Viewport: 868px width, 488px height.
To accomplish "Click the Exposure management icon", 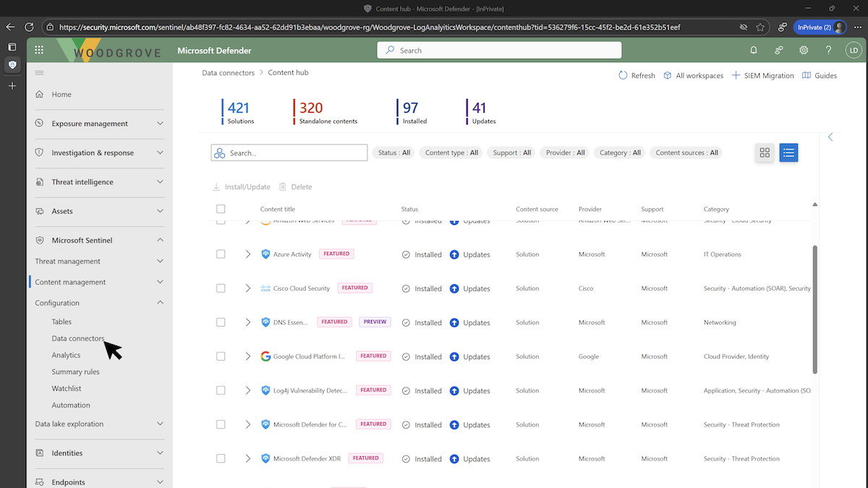I will click(x=39, y=124).
